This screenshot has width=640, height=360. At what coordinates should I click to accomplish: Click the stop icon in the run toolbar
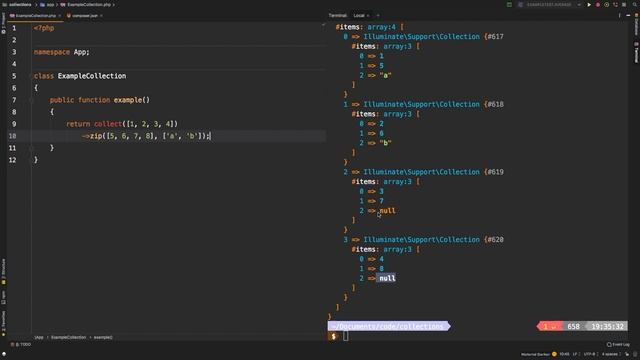pos(624,4)
